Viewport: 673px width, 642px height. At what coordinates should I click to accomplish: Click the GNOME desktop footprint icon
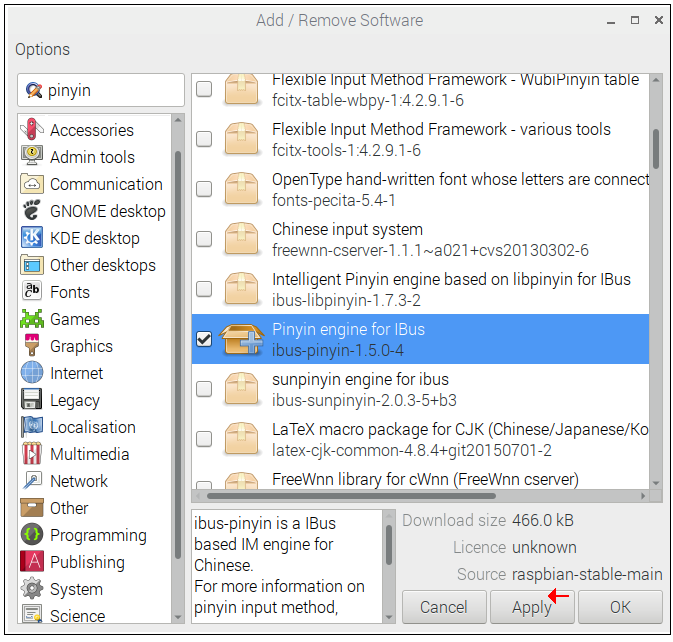(x=32, y=211)
